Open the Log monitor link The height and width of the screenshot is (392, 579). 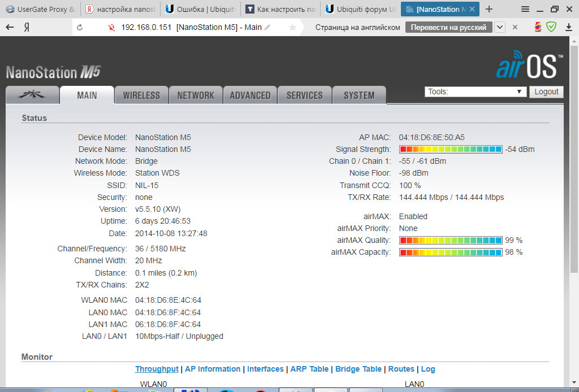pos(428,369)
